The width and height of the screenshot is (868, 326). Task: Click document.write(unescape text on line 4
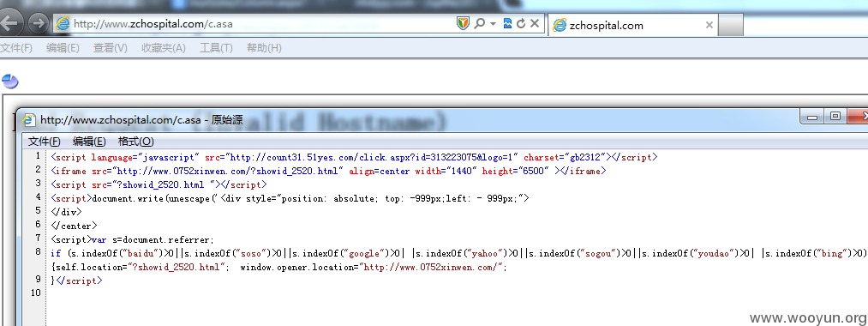(x=154, y=198)
